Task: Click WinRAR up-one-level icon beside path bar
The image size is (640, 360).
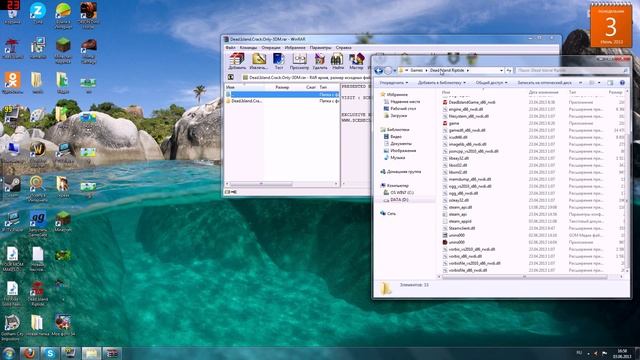Action: 231,77
